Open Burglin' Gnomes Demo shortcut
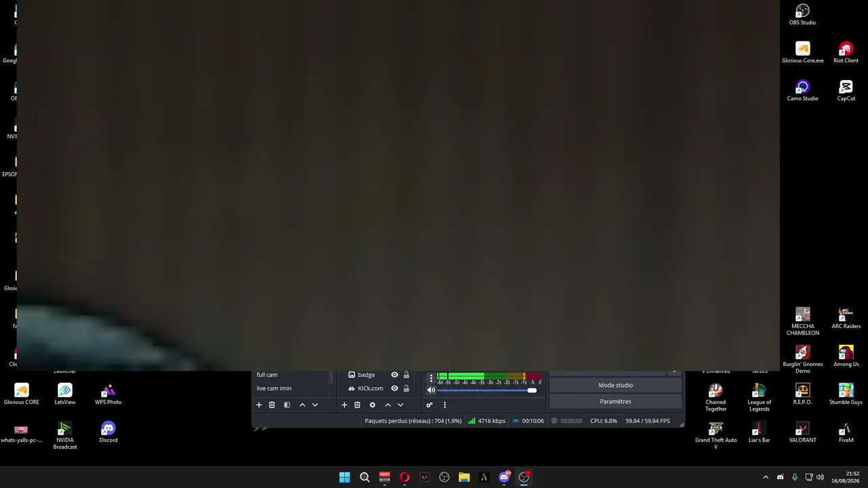The height and width of the screenshot is (488, 868). [x=802, y=359]
